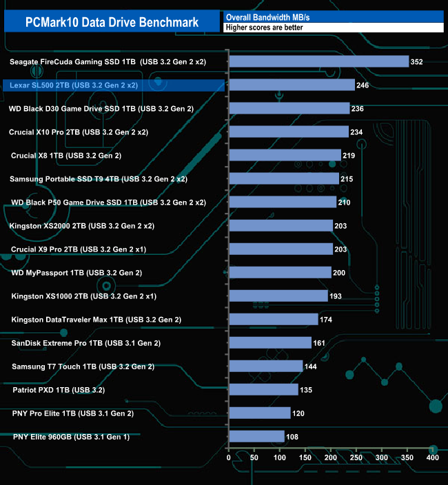Click the Kingston XS2000 bar scoring 203
448x485 pixels.
coord(281,226)
